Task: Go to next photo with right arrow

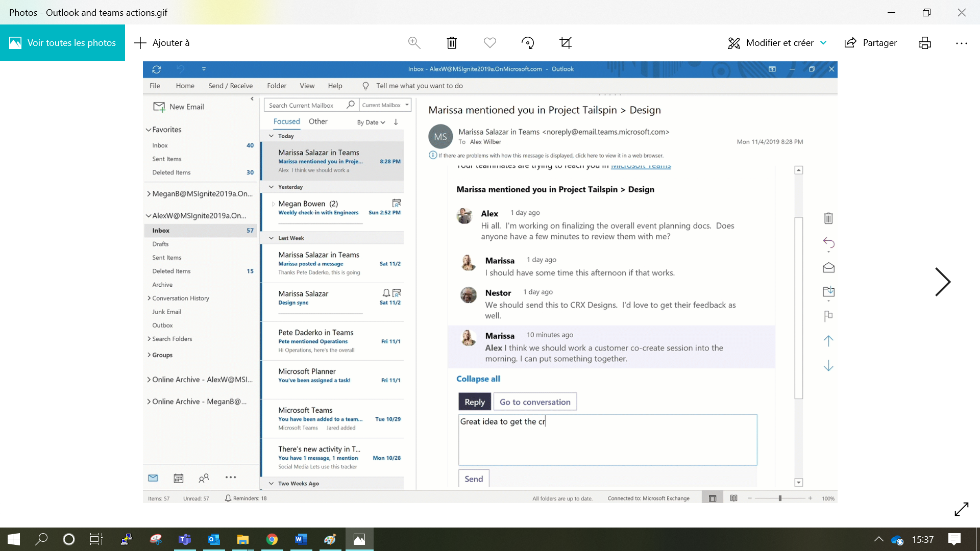Action: click(942, 282)
